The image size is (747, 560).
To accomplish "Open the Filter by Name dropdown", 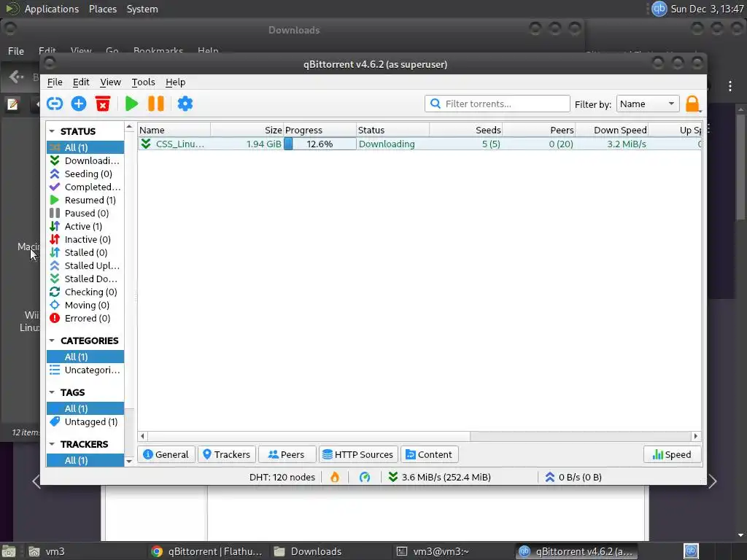I will 648,104.
